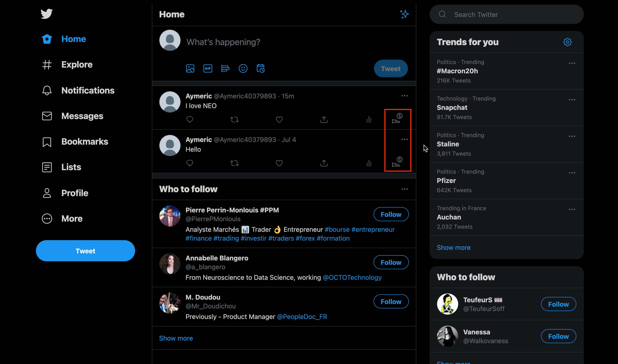Add a GIF to the tweet composer
This screenshot has height=364, width=618.
point(208,68)
